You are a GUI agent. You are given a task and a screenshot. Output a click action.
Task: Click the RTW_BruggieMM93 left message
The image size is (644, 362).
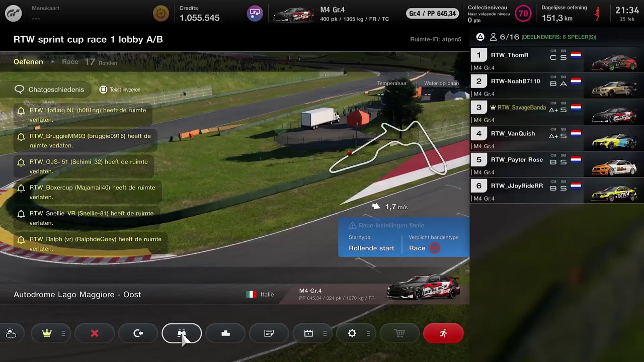tap(86, 141)
